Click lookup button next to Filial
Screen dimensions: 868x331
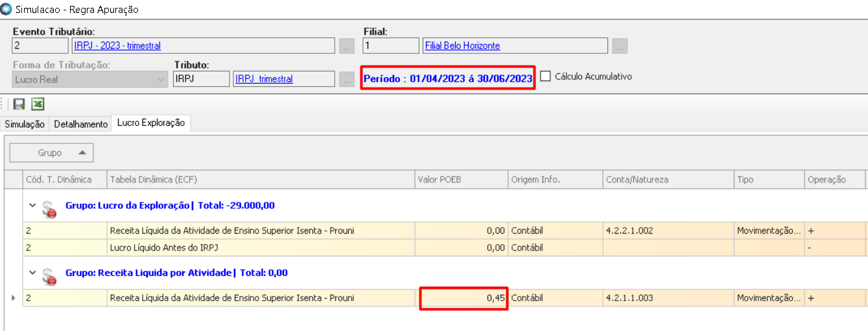(x=620, y=46)
